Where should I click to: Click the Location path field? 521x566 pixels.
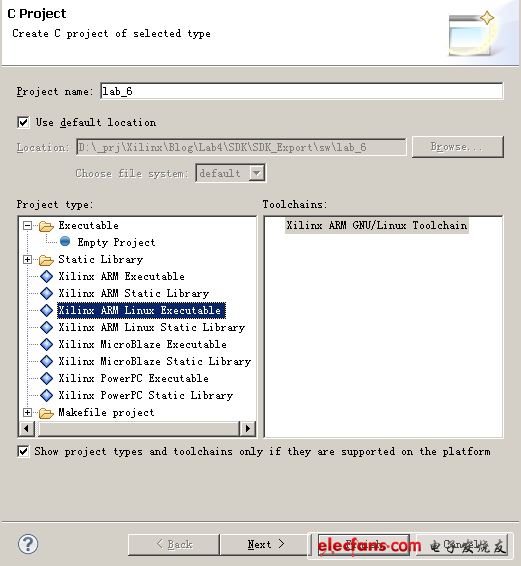click(241, 147)
